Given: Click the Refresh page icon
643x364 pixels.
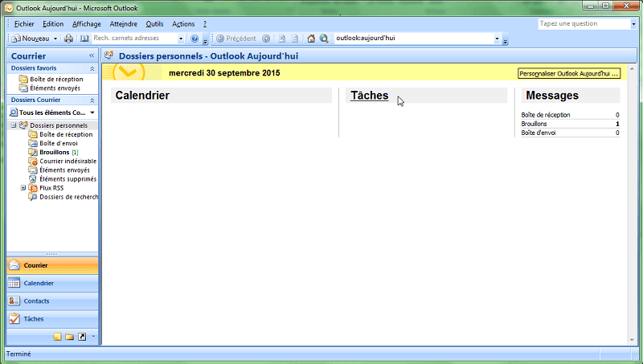Looking at the screenshot, I should click(x=295, y=39).
